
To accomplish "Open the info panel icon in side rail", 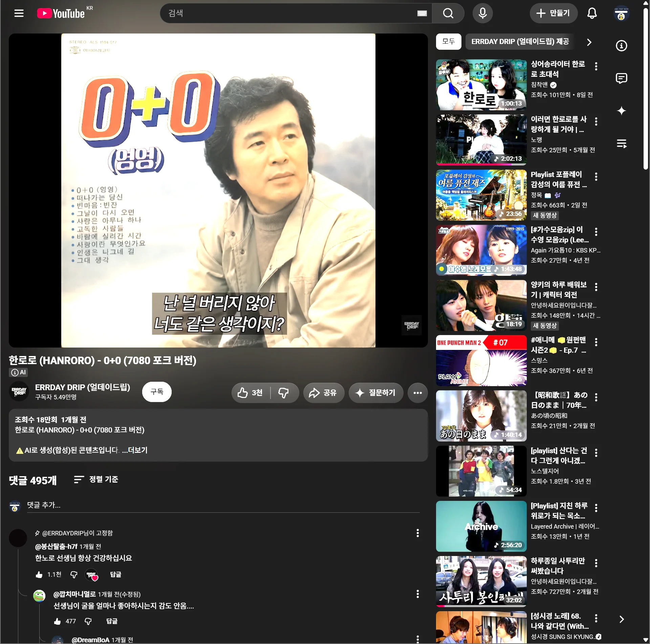I will 621,46.
